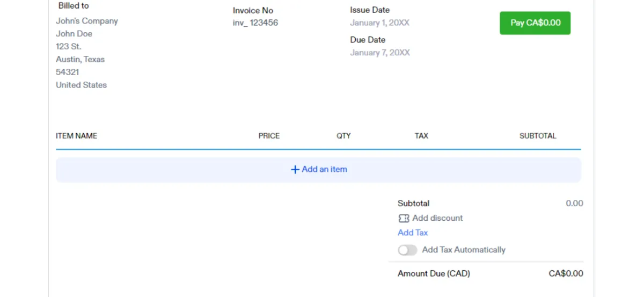Click the plus icon beside Add an item

pos(295,170)
